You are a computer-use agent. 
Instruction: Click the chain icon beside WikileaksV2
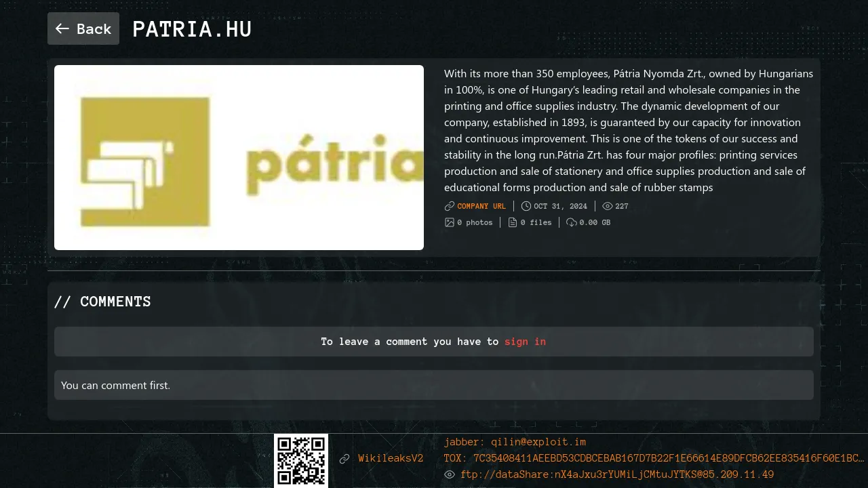click(x=344, y=459)
